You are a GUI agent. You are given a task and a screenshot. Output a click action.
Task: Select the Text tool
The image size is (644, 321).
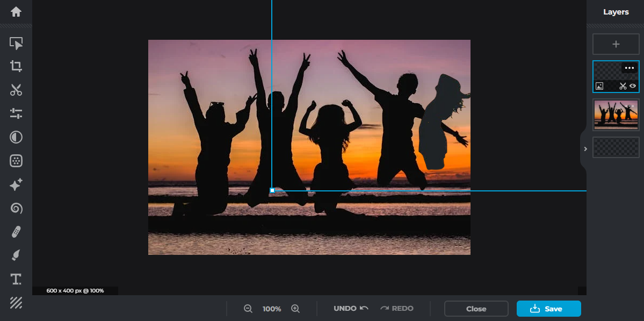(16, 279)
